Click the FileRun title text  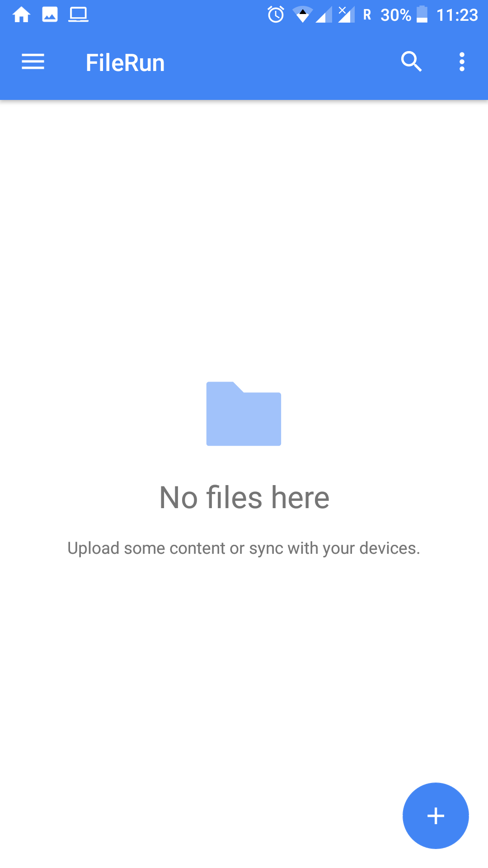point(125,62)
